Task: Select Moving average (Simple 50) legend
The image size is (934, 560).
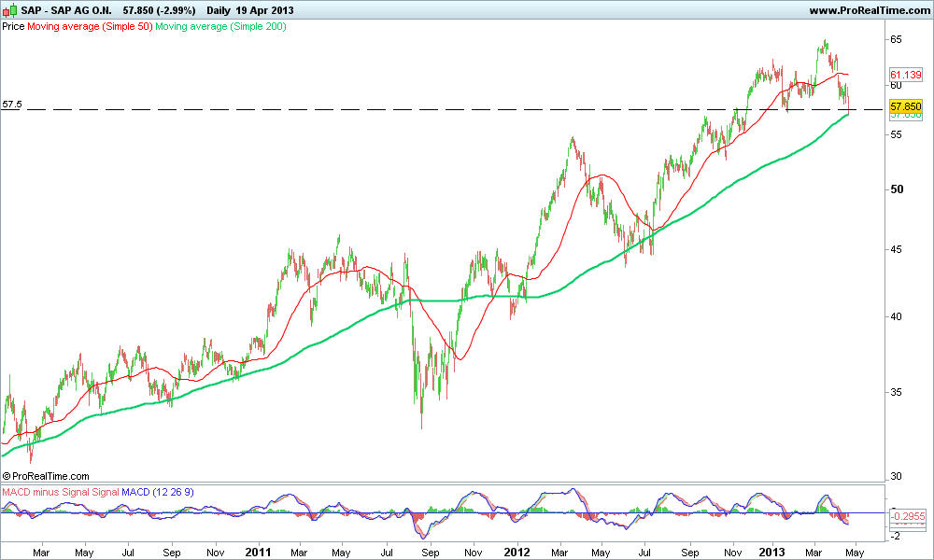Action: point(90,26)
